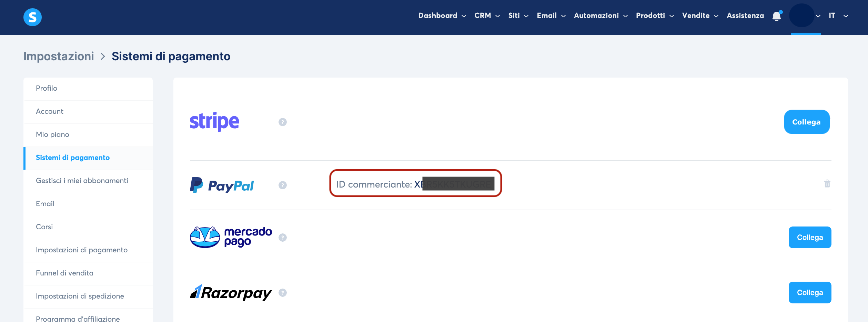The image size is (868, 322).
Task: Delete the PayPal connection with trash icon
Action: pyautogui.click(x=827, y=184)
